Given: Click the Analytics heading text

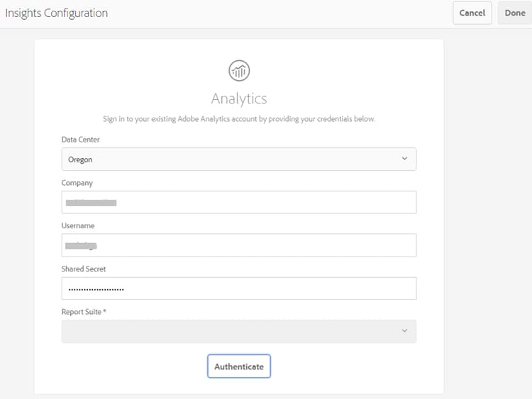Looking at the screenshot, I should (239, 99).
